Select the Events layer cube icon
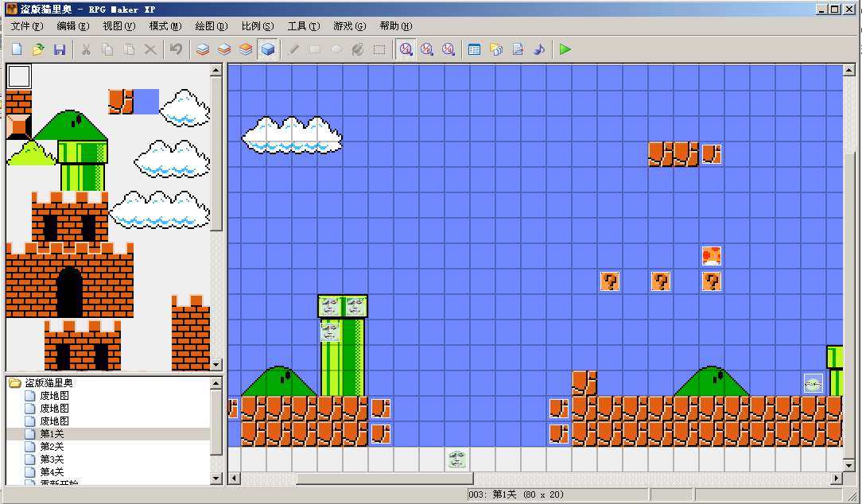The image size is (862, 504). (x=268, y=49)
